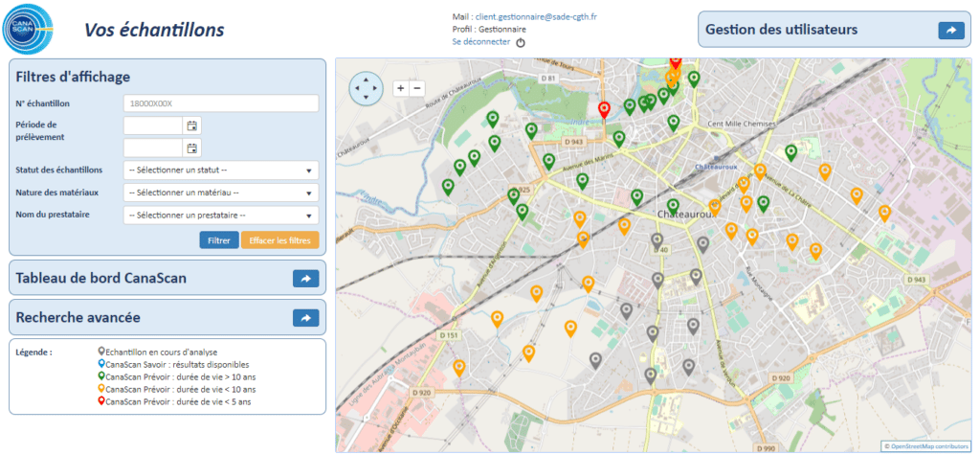Click the Gestion des utilisateurs title
Viewport: 980px width, 455px height.
coord(781,30)
